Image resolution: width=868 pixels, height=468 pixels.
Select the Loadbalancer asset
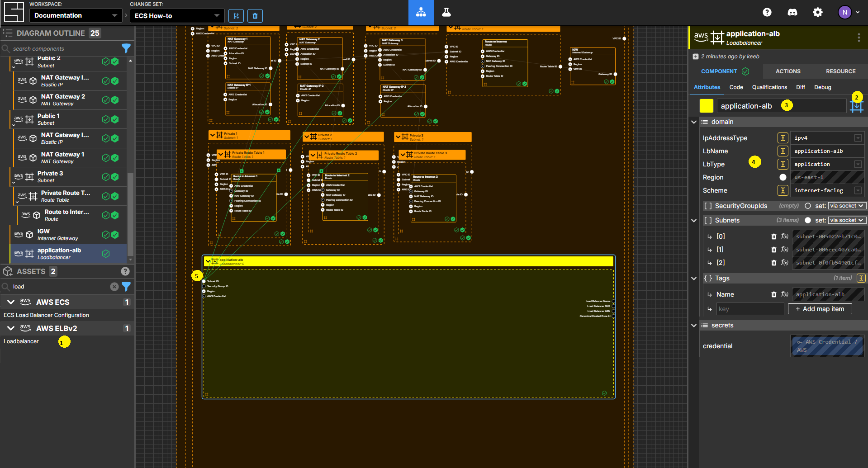tap(21, 341)
